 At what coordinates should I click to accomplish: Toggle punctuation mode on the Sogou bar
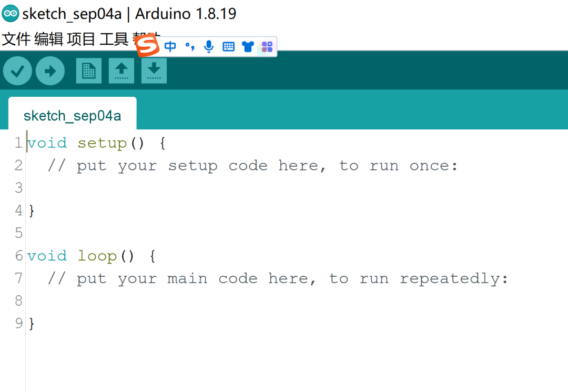(x=189, y=46)
